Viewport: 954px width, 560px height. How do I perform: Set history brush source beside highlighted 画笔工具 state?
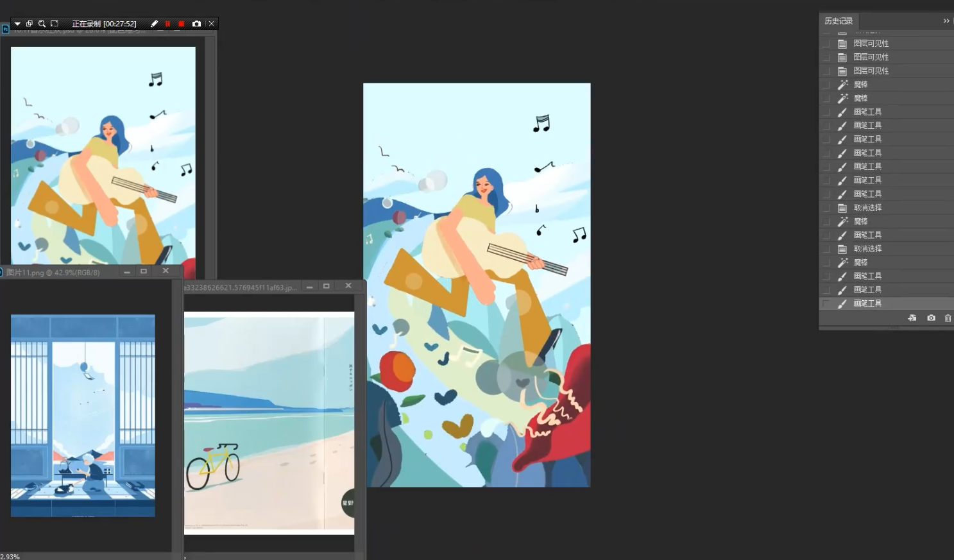pos(826,303)
